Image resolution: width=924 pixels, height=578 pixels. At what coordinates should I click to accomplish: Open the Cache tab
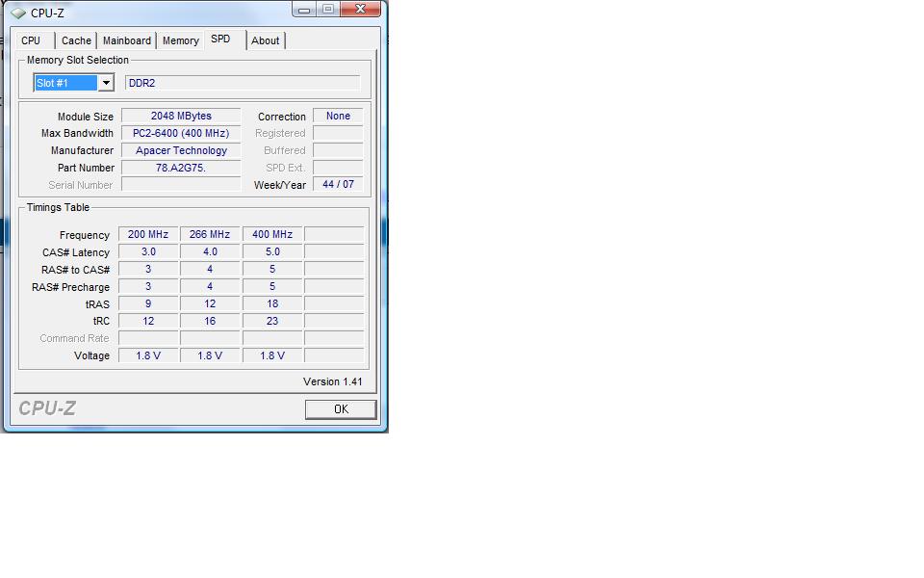77,40
